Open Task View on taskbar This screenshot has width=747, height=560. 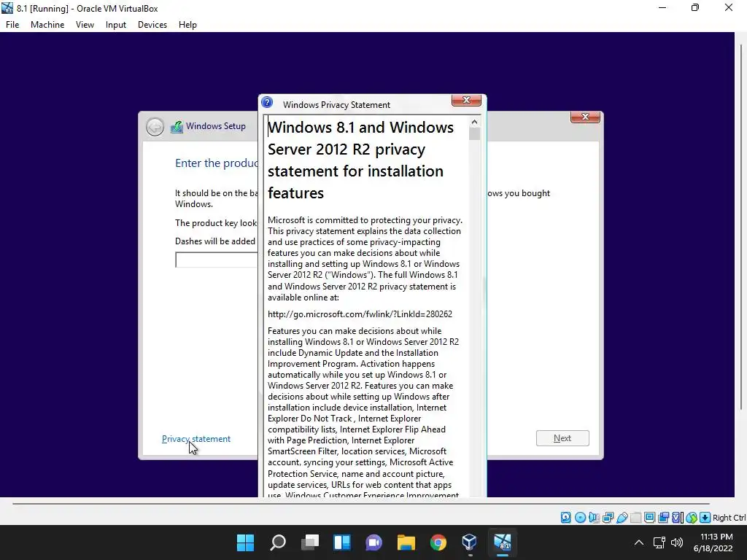point(309,542)
